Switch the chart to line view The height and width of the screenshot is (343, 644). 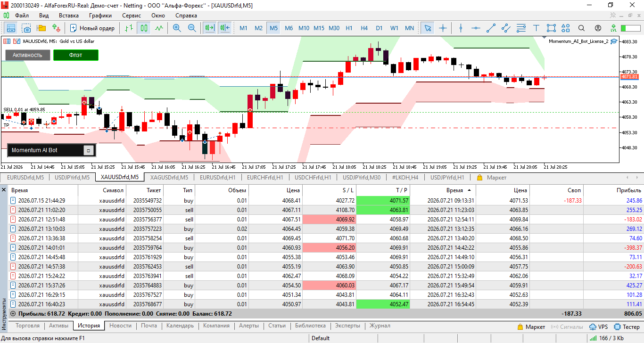point(159,28)
